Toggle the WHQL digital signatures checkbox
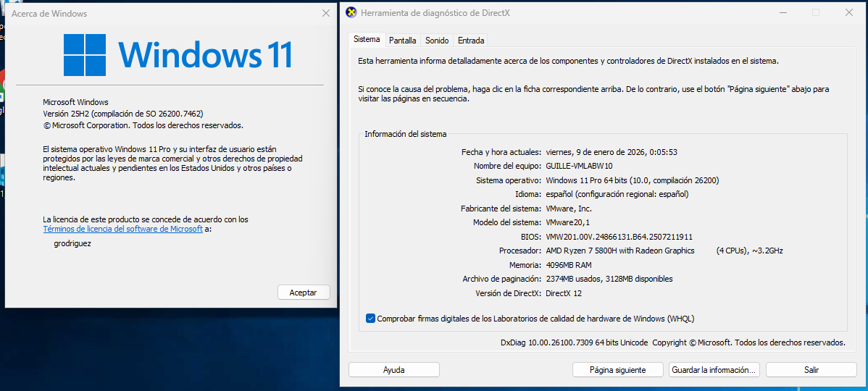 pos(371,319)
